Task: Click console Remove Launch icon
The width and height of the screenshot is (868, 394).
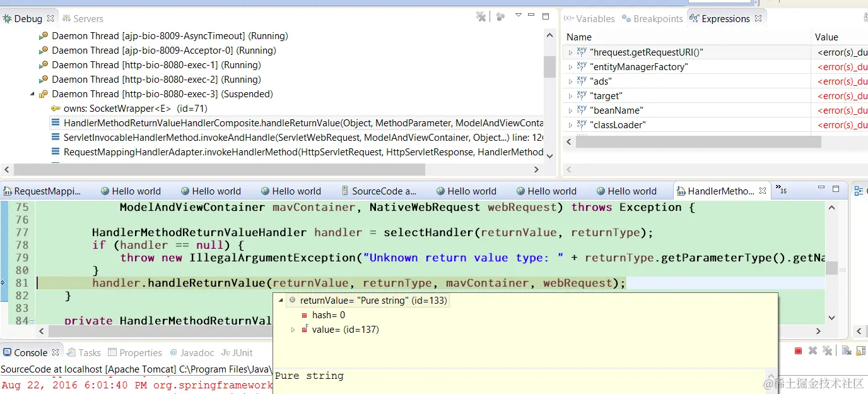Action: click(812, 350)
